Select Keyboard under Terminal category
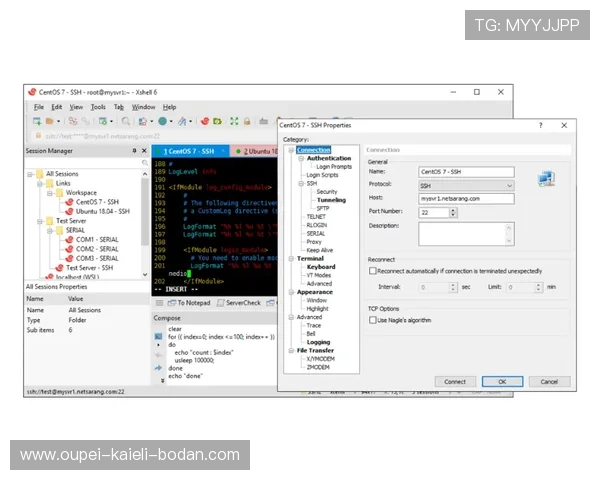The width and height of the screenshot is (600, 480). coord(321,267)
